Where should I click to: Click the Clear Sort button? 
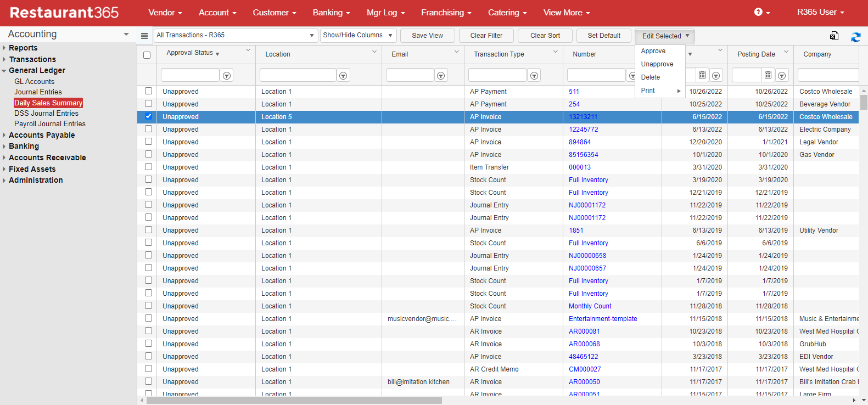click(545, 36)
